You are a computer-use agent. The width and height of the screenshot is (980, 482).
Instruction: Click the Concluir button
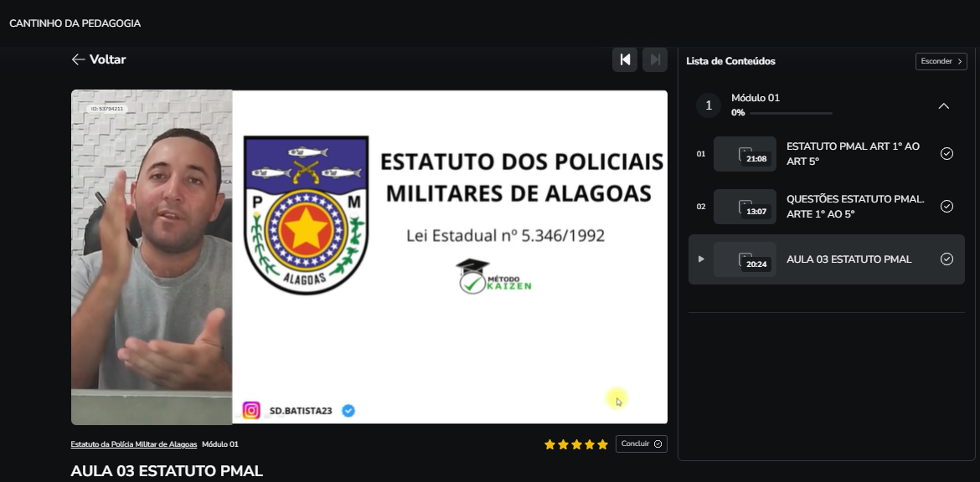pos(642,444)
